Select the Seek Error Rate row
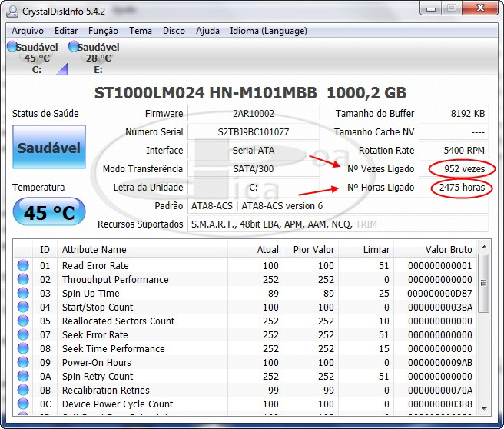 tap(245, 334)
